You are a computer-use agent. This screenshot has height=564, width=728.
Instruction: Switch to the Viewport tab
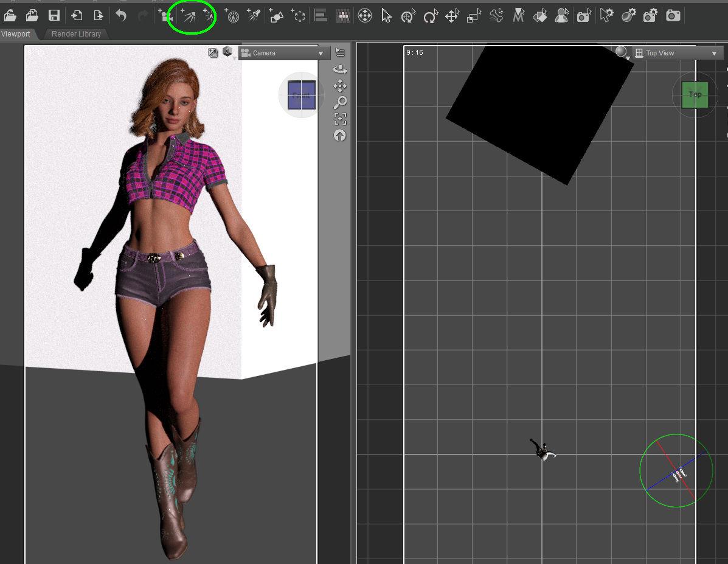click(16, 34)
